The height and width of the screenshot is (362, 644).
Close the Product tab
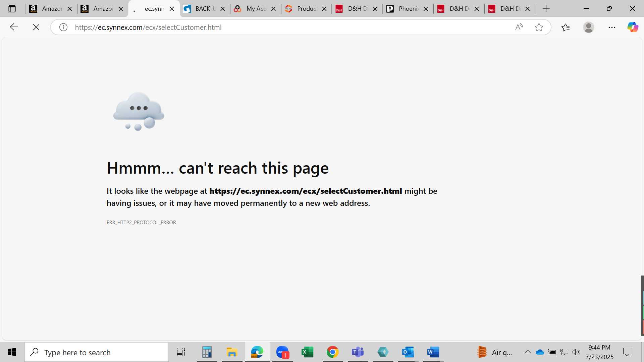coord(324,9)
